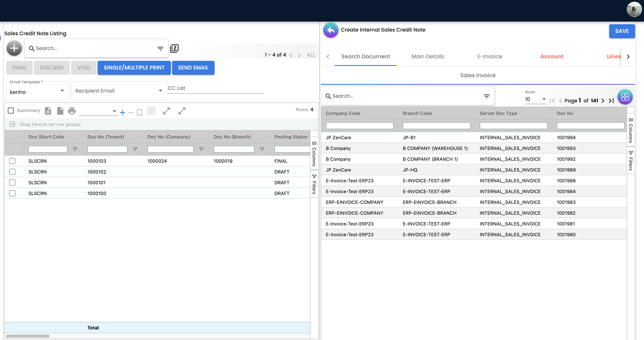Tick the Summary checkbox
This screenshot has width=644, height=340.
11,111
